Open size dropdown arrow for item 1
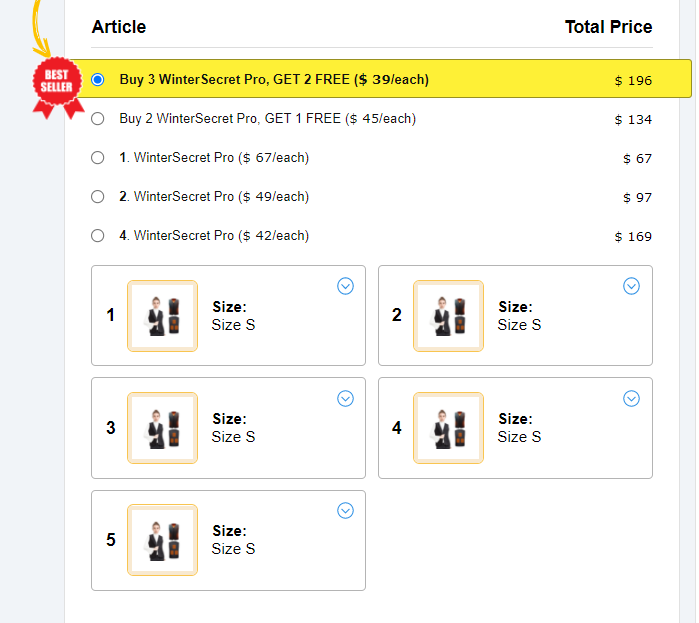Screen dimensions: 699x623 point(345,286)
